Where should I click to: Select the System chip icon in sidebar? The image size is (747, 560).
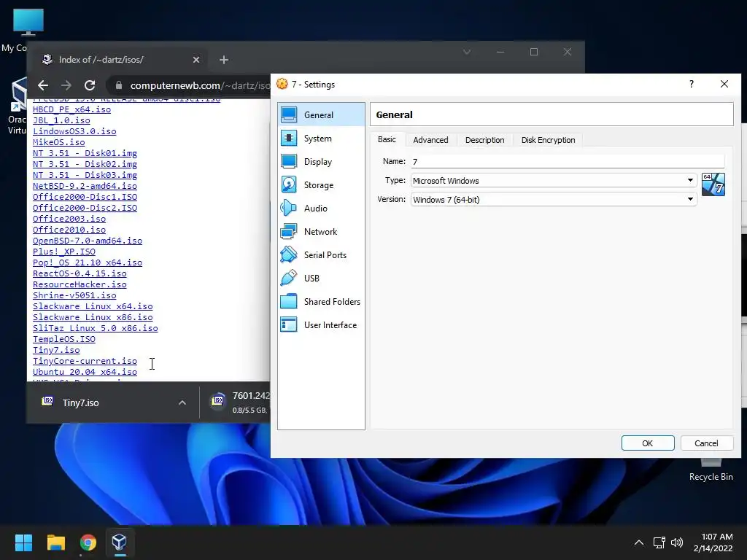click(289, 138)
